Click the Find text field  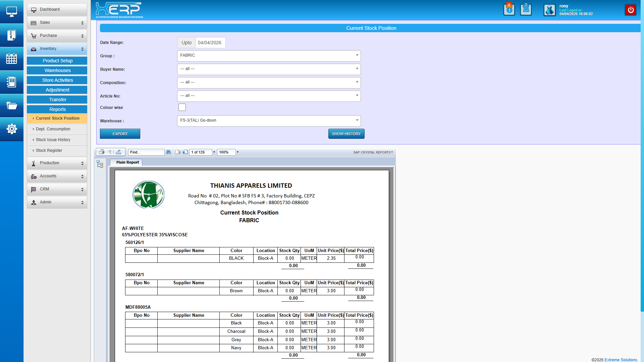(x=146, y=152)
